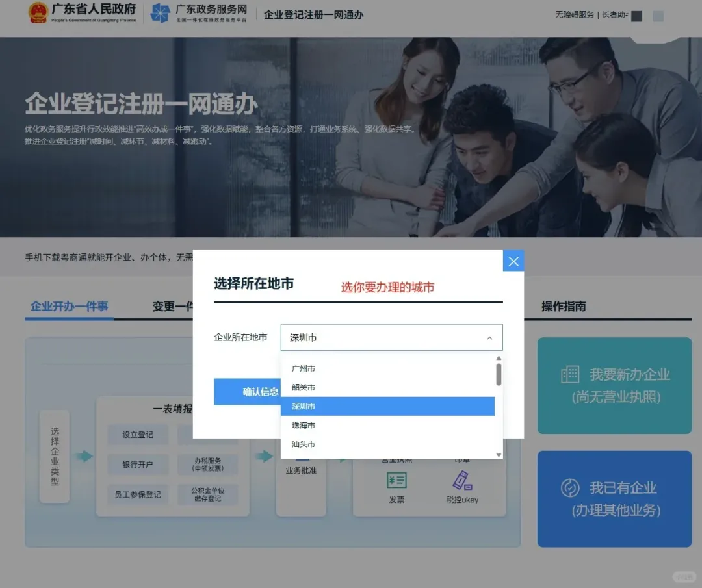Select 广州市 from the city list
This screenshot has height=588, width=702.
[x=302, y=367]
